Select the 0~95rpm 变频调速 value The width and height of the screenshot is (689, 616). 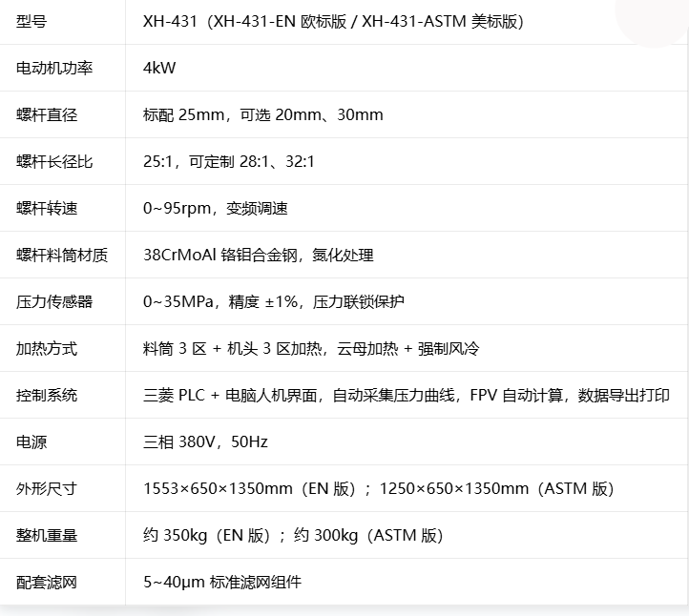click(216, 208)
